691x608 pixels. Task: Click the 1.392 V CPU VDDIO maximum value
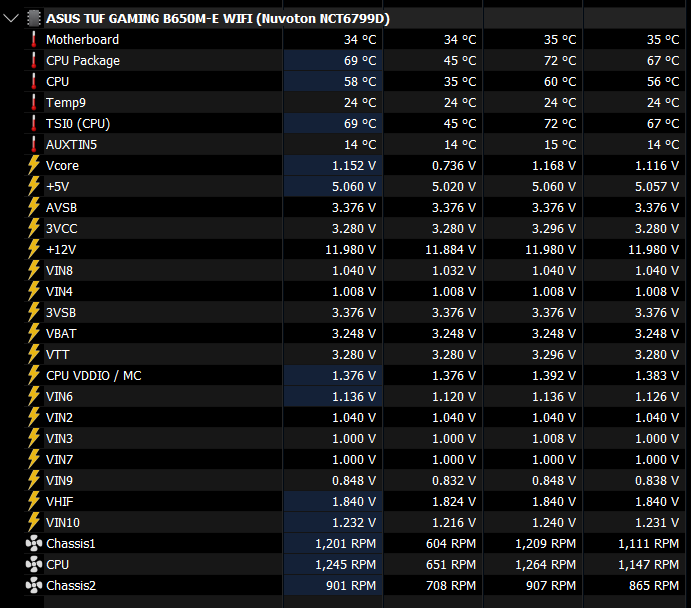tap(554, 375)
